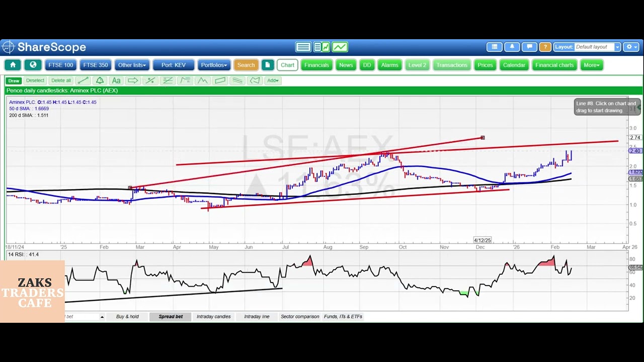
Task: Go to the Home screen icon
Action: (13, 65)
